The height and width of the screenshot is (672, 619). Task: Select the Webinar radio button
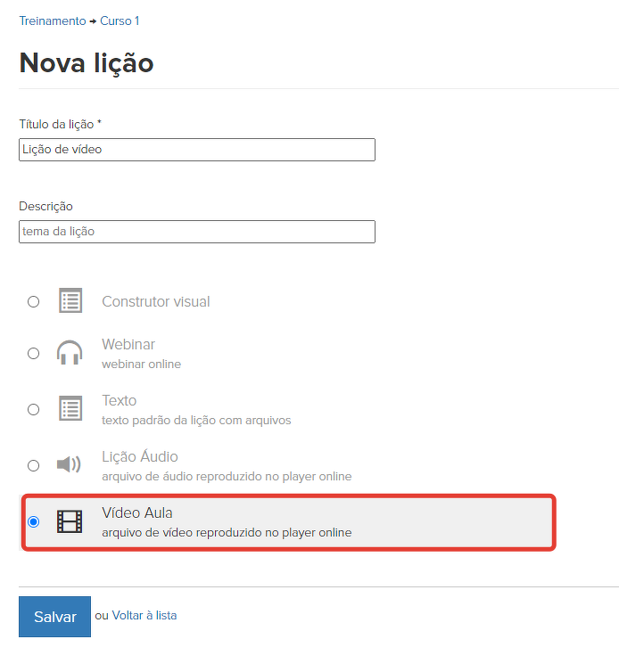(x=34, y=353)
